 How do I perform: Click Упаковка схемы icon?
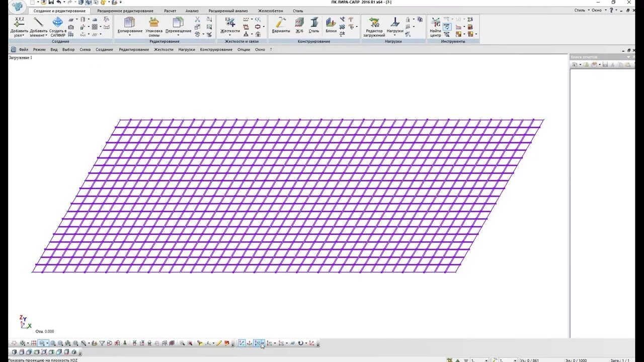tap(154, 27)
